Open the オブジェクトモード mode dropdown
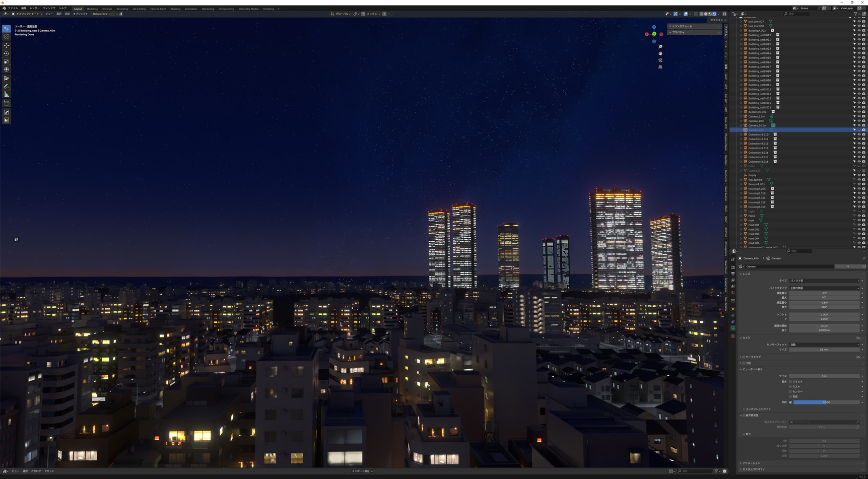The image size is (868, 479). (27, 14)
